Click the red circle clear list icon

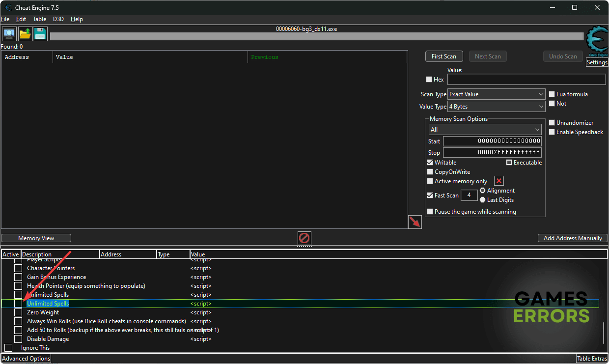tap(304, 238)
